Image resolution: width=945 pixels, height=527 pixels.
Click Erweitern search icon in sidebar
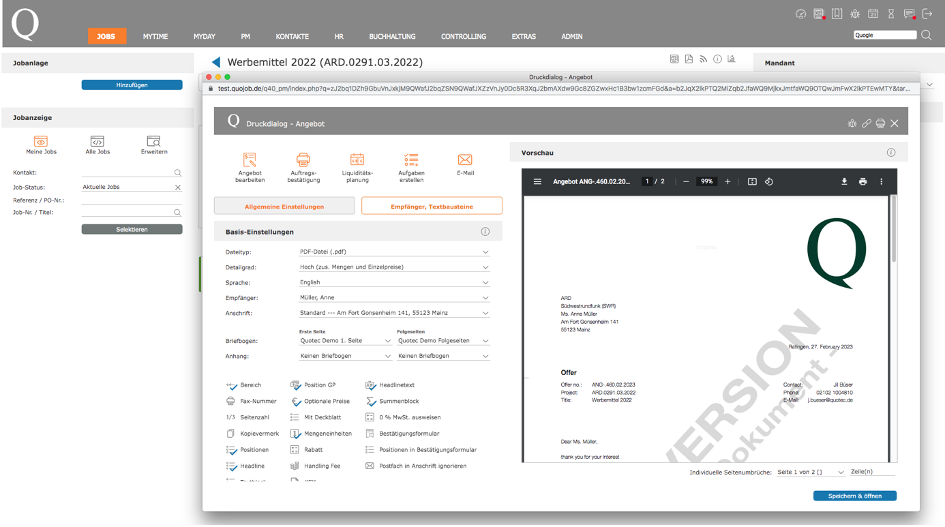[154, 141]
